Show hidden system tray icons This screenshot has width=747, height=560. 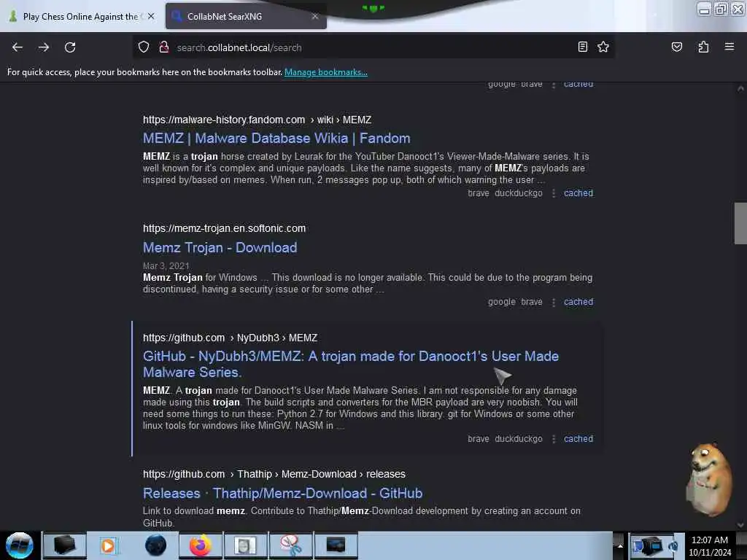[x=620, y=545]
